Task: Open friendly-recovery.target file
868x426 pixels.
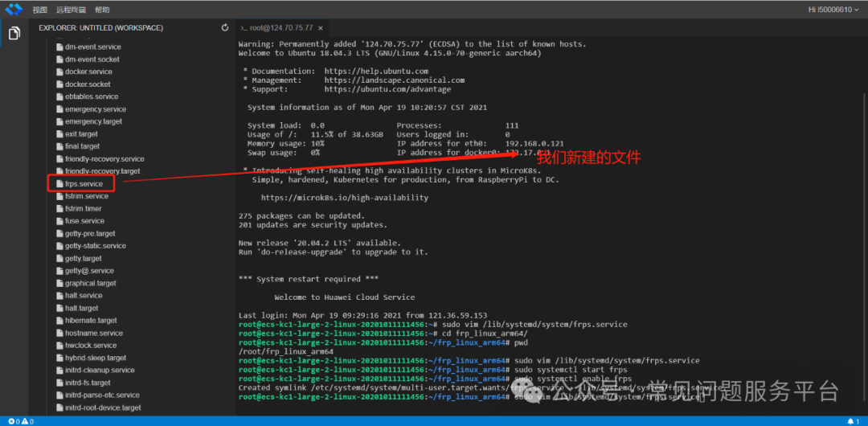Action: (102, 171)
